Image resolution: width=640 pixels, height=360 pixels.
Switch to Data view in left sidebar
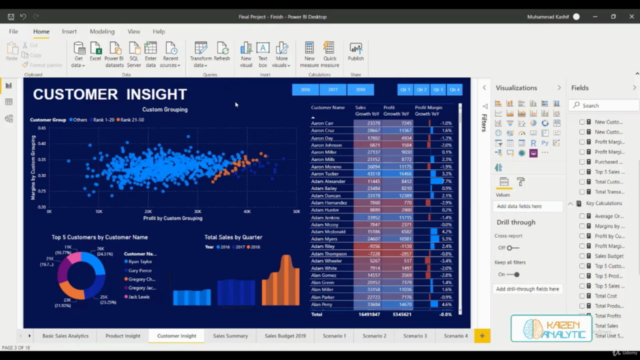(9, 102)
